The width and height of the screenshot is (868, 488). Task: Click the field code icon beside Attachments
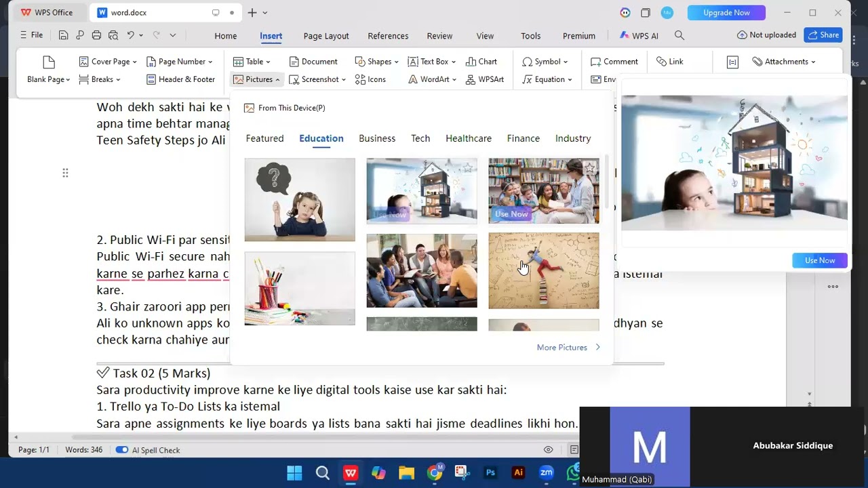coord(732,62)
